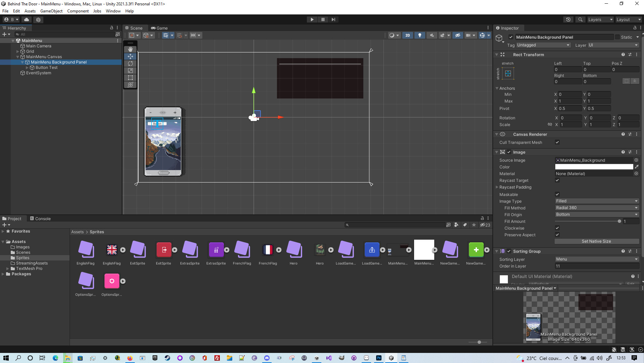Click the color eyedropper icon

[636, 167]
